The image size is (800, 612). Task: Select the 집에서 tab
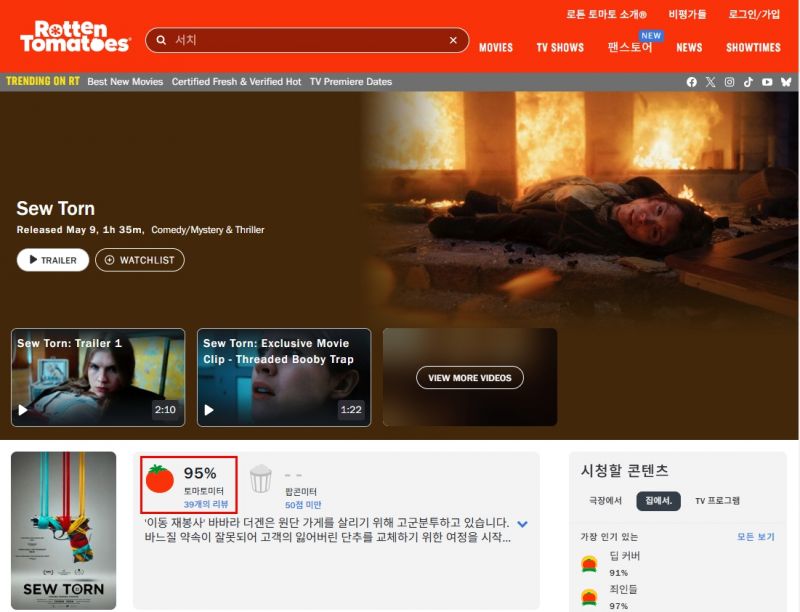click(x=658, y=501)
